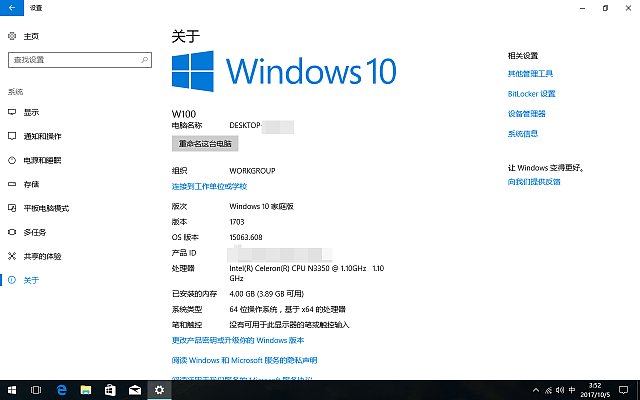Select the 关于 info icon

coord(12,280)
